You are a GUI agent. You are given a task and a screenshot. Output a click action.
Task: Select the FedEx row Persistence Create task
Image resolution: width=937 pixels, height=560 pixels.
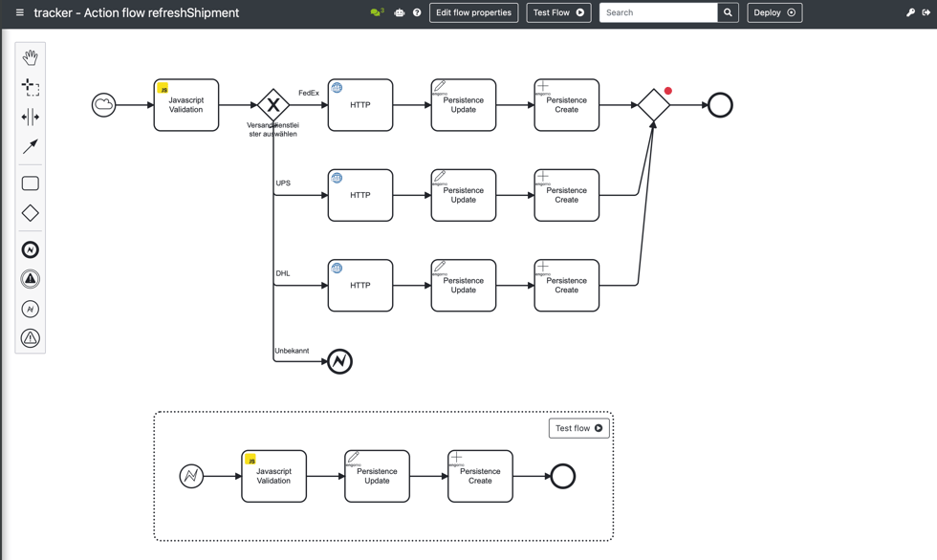[x=566, y=105]
